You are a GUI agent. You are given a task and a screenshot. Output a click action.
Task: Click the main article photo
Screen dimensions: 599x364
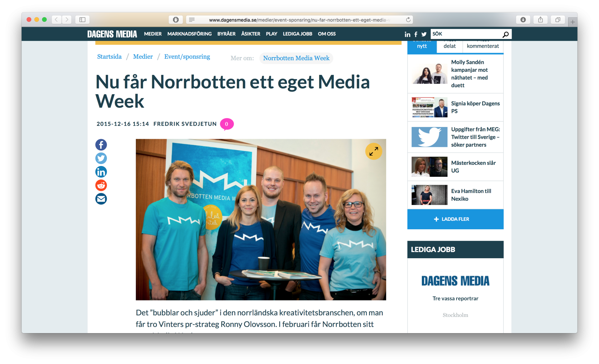tap(261, 220)
